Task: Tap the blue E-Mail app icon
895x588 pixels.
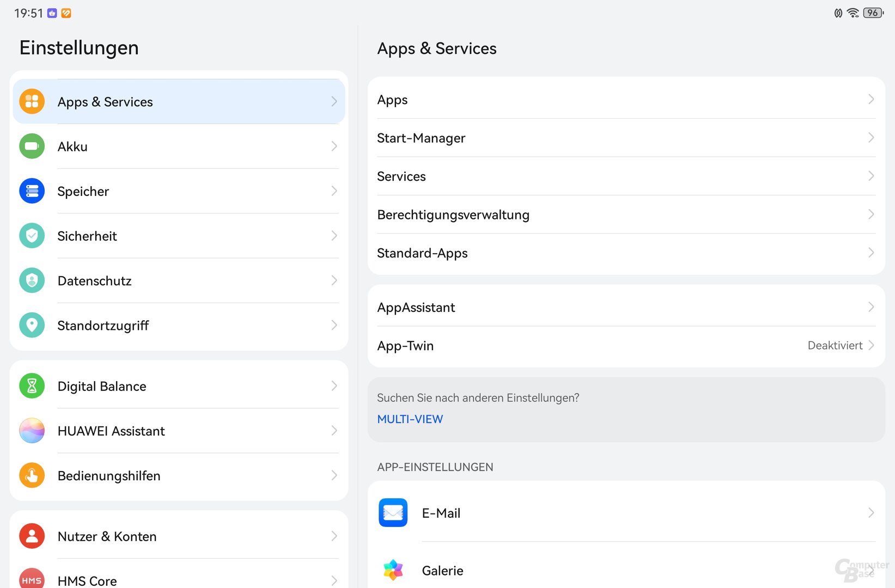Action: (393, 512)
